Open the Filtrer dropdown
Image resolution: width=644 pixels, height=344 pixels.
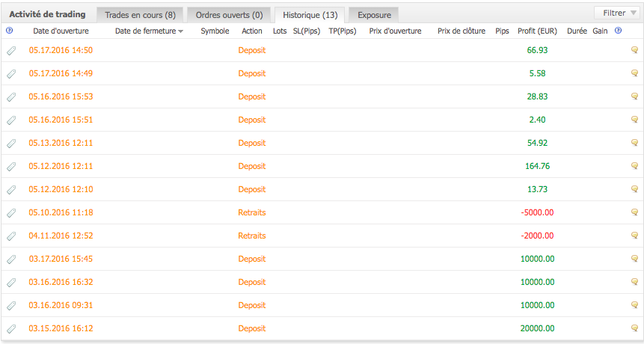click(x=616, y=13)
